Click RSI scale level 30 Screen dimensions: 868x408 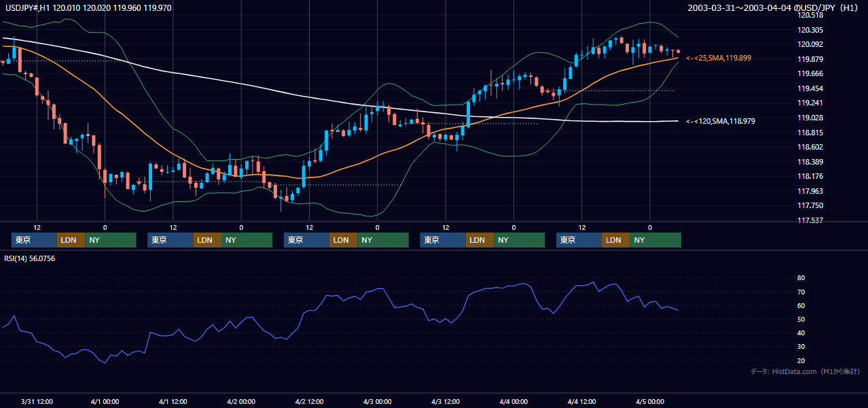coord(801,347)
